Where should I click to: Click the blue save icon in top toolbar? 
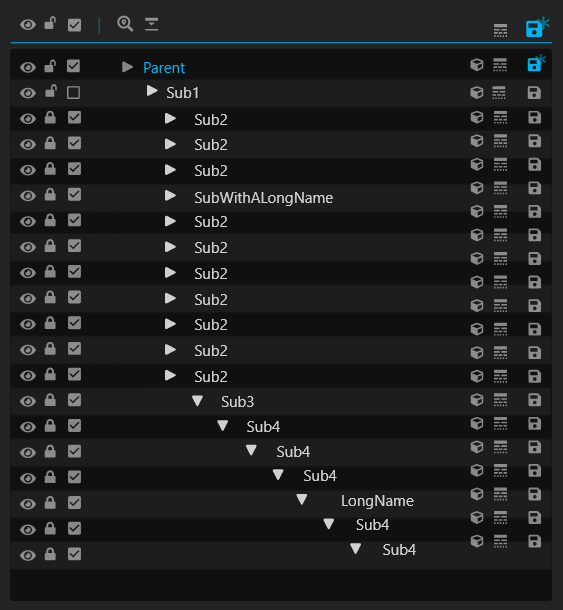coord(537,27)
